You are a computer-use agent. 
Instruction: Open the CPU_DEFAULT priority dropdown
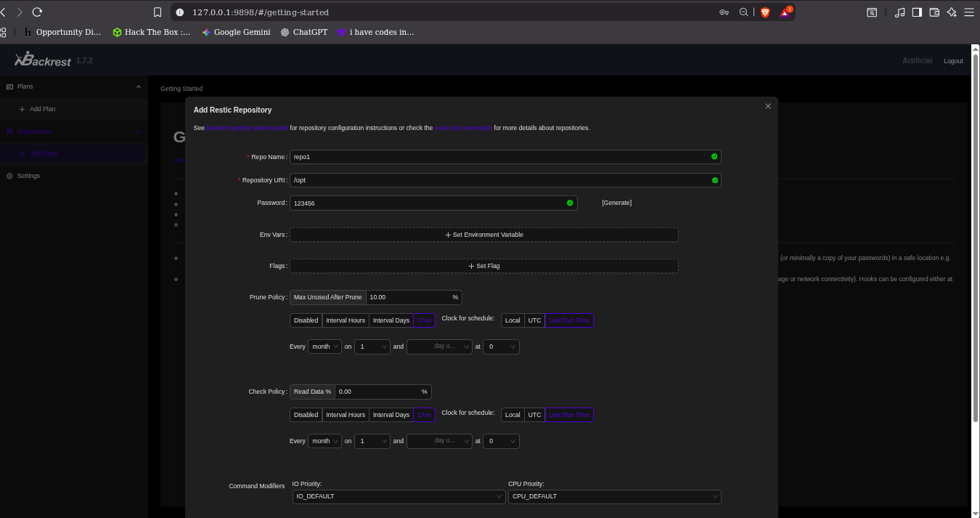(x=614, y=497)
